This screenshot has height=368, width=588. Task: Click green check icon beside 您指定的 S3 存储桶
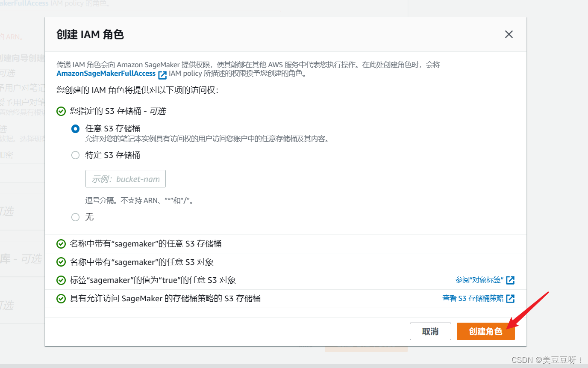61,111
